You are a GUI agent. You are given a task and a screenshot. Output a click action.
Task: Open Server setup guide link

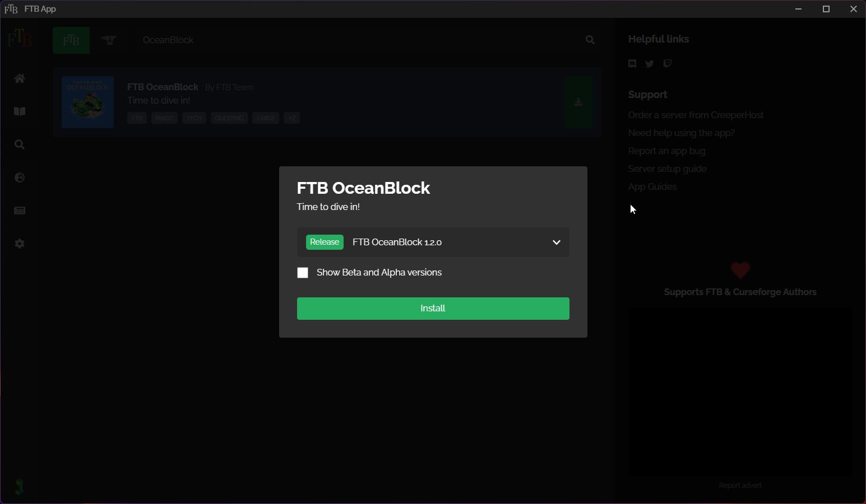[x=668, y=169]
